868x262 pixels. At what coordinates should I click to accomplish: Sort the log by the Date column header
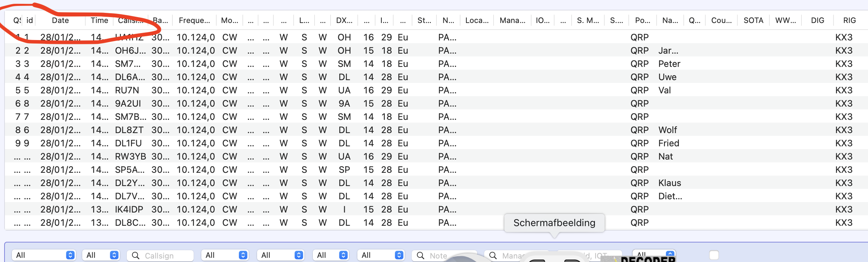[x=60, y=21]
